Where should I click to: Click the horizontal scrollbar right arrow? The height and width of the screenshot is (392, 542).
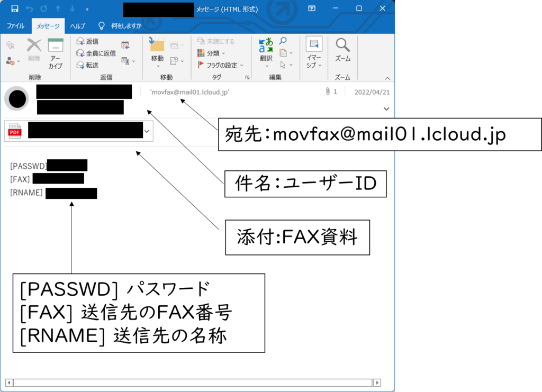pos(377,382)
